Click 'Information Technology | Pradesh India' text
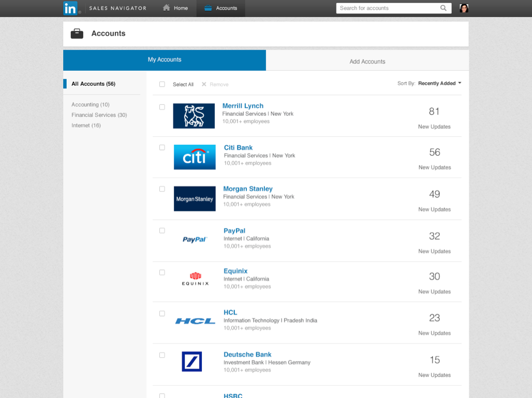 tap(271, 320)
